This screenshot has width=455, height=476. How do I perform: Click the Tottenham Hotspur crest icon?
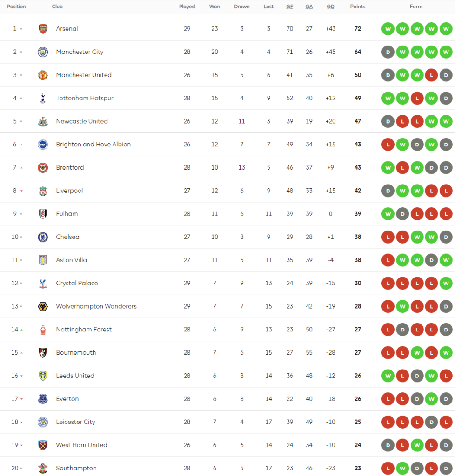pos(43,98)
